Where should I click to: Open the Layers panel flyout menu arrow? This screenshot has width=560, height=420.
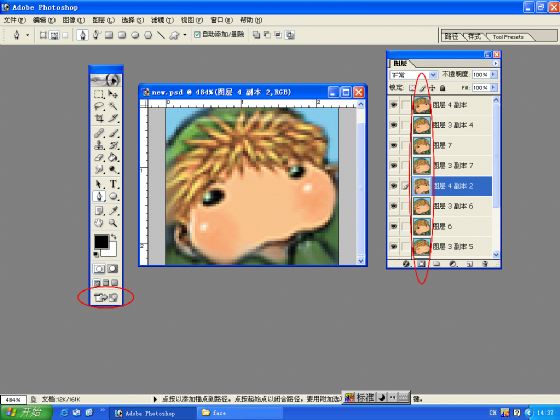495,63
